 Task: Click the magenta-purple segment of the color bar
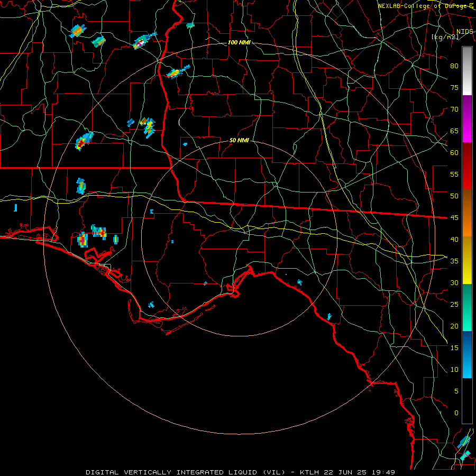467,118
